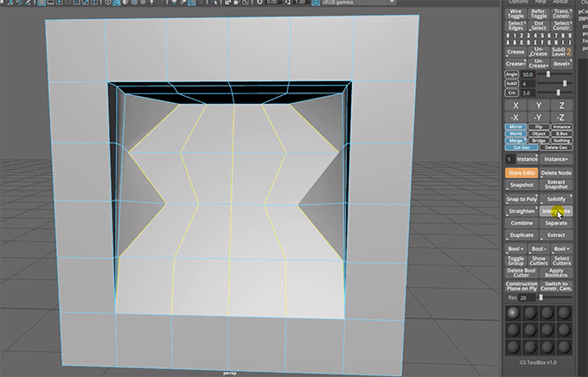Click the SubD value field 4

pos(527,84)
